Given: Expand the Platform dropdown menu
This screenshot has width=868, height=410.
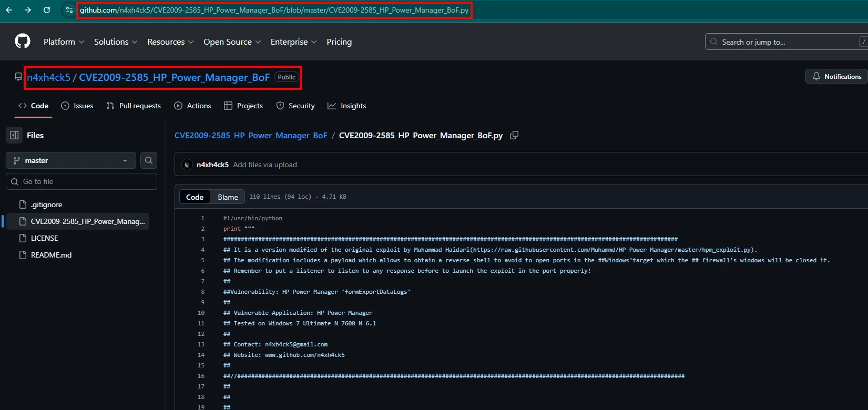Looking at the screenshot, I should (x=64, y=42).
